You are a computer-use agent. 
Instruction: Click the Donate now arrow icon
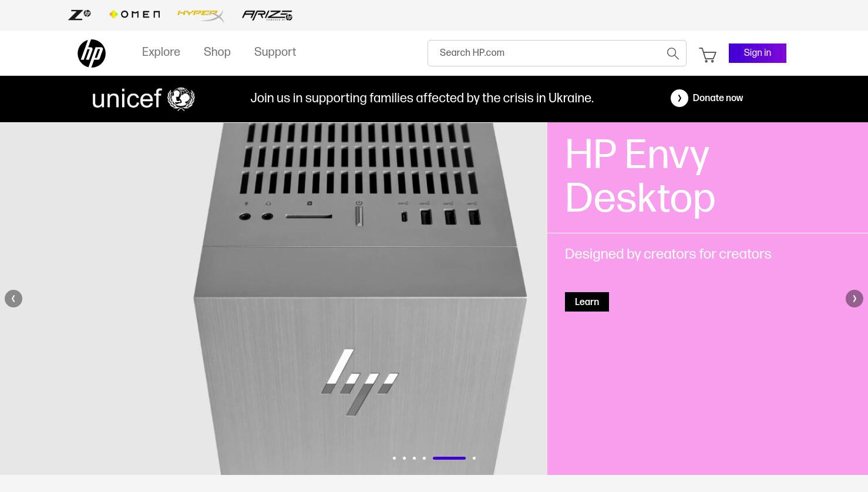pyautogui.click(x=679, y=98)
